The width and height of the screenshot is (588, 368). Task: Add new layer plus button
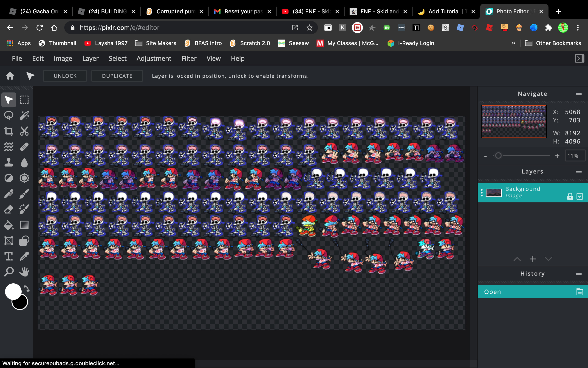pyautogui.click(x=533, y=259)
